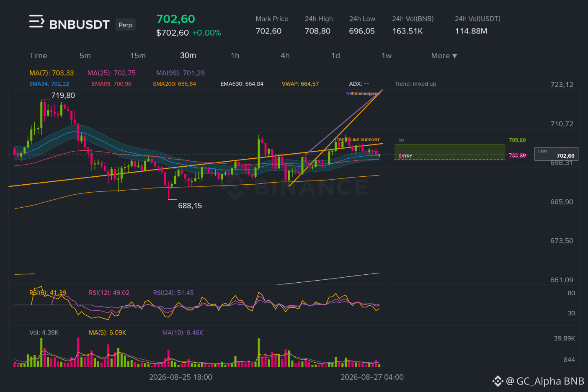Viewport: 588px width, 392px height.
Task: Click the EMA89: 700,96 label
Action: pos(112,84)
